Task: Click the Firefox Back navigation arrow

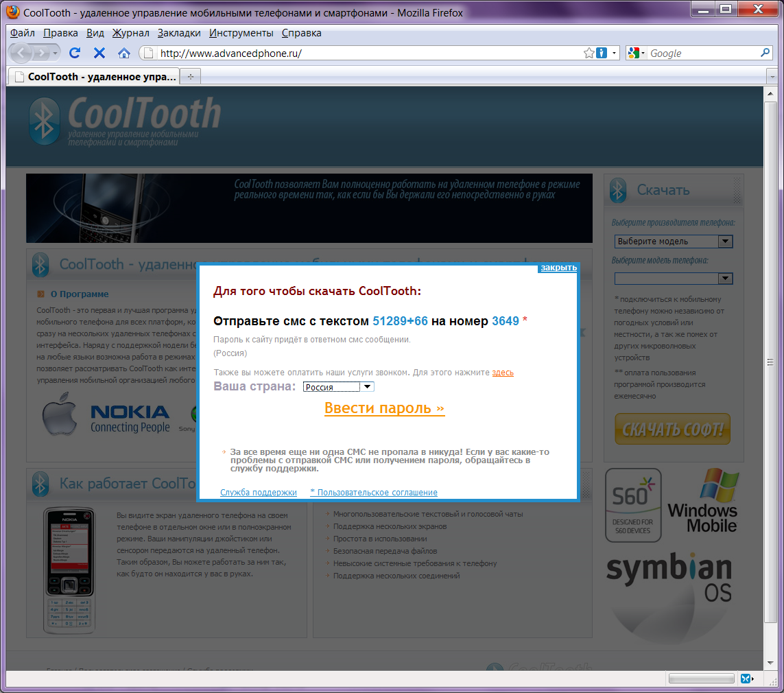Action: coord(21,53)
